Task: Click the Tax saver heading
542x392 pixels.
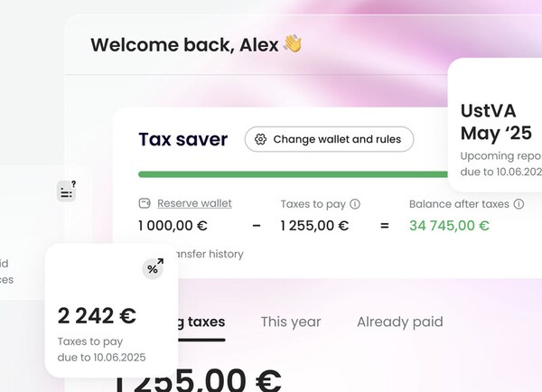Action: pyautogui.click(x=182, y=140)
